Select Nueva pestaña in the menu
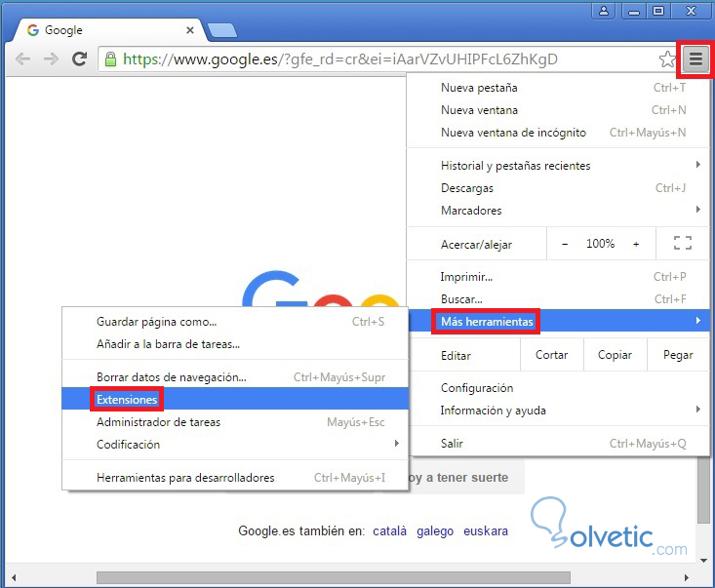Screen dimensions: 715x588 coord(558,88)
